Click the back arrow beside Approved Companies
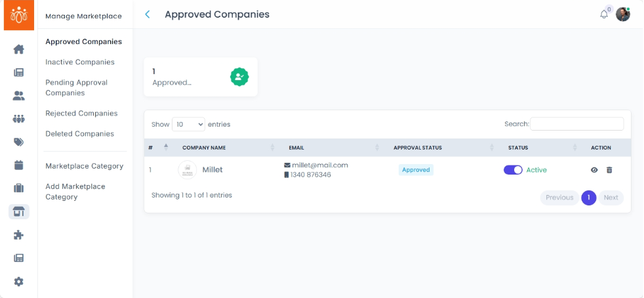This screenshot has width=644, height=298. pos(148,14)
